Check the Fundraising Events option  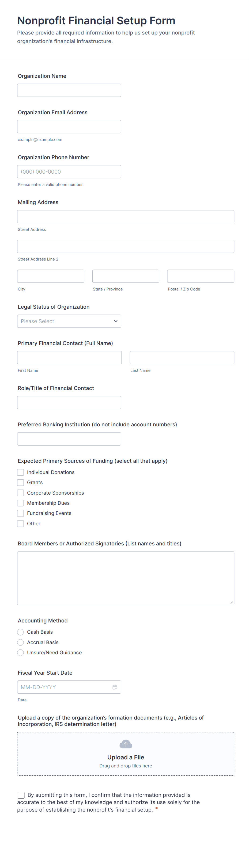pos(21,513)
